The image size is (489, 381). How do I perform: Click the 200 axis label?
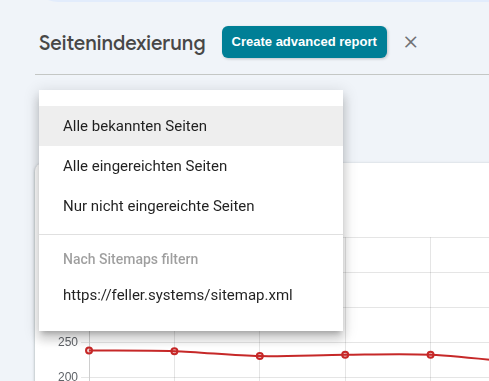coord(68,376)
